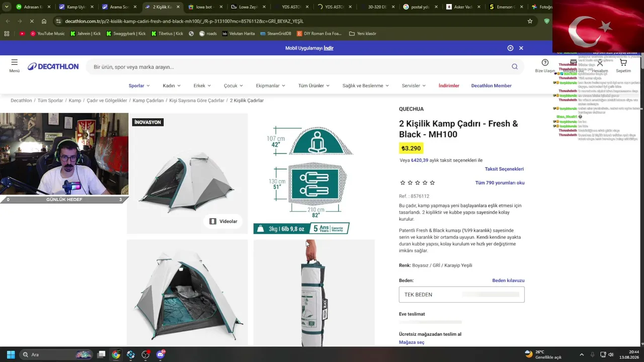The image size is (644, 362).
Task: Open the Chrome tab search dropdown
Action: (7, 7)
